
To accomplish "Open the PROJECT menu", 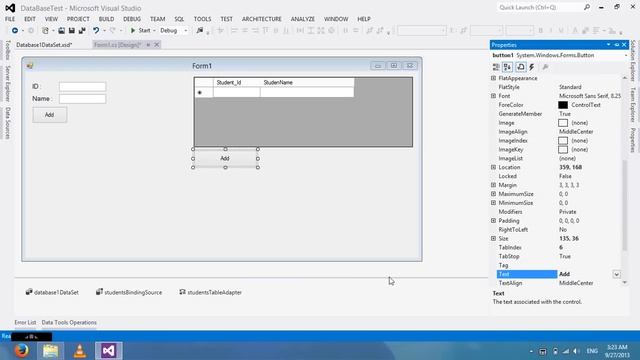I will pos(78,19).
